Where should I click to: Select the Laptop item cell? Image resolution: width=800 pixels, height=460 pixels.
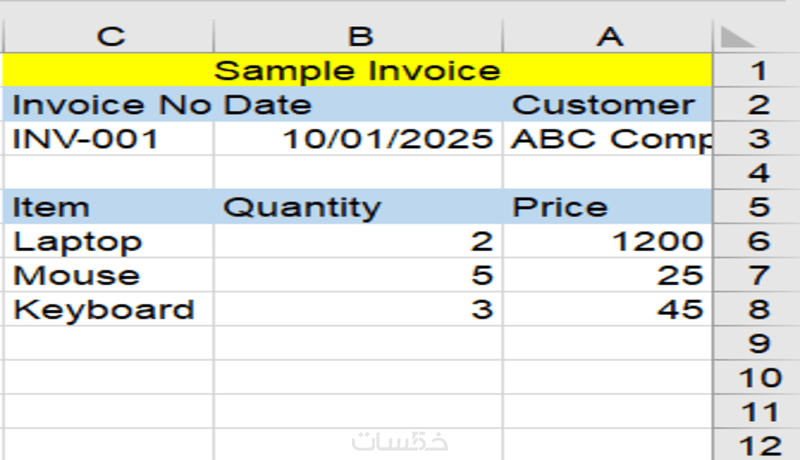pos(111,241)
